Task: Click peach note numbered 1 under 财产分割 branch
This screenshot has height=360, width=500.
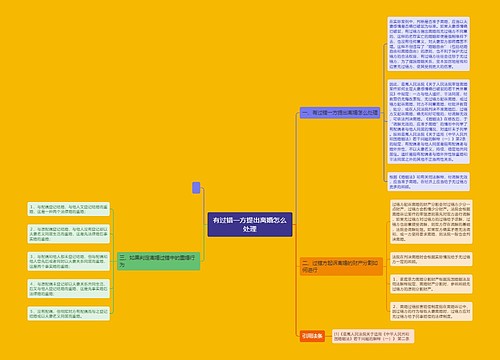Action: [x=431, y=284]
